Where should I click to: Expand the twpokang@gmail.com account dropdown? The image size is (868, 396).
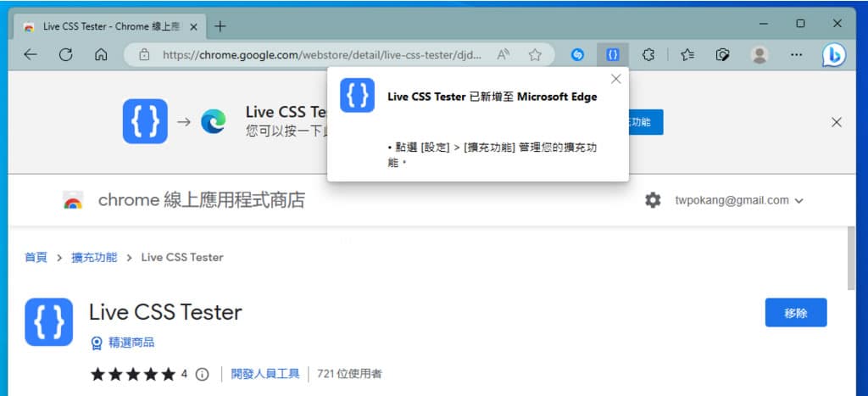click(739, 200)
